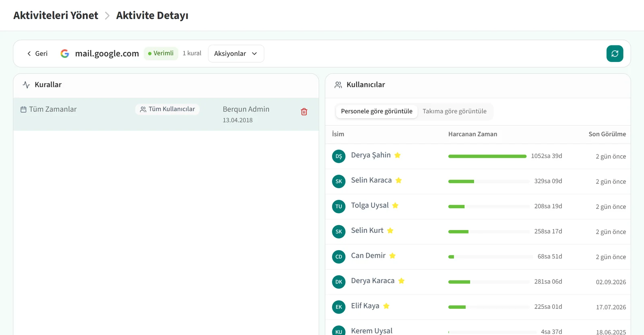
Task: Click the Verimli status badge
Action: [x=161, y=53]
